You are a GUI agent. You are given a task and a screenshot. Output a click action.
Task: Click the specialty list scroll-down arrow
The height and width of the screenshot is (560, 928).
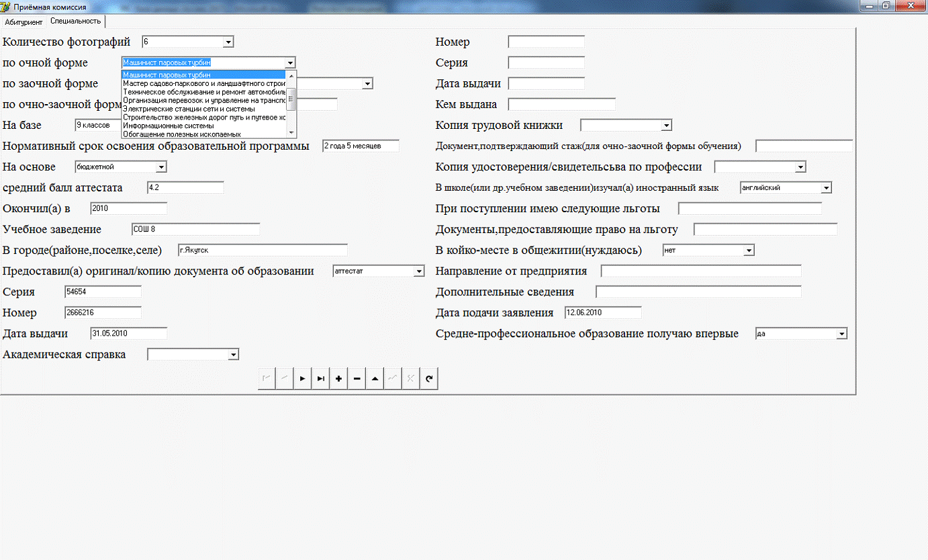pos(291,133)
